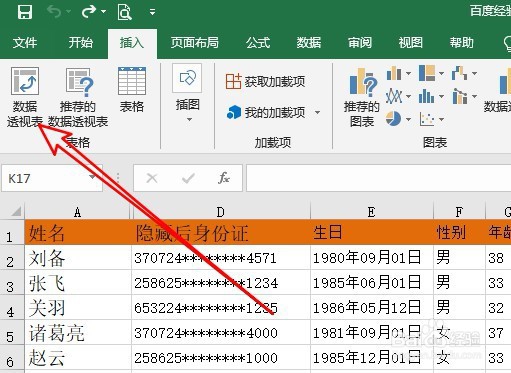Click into the formula bar input

(x=379, y=178)
